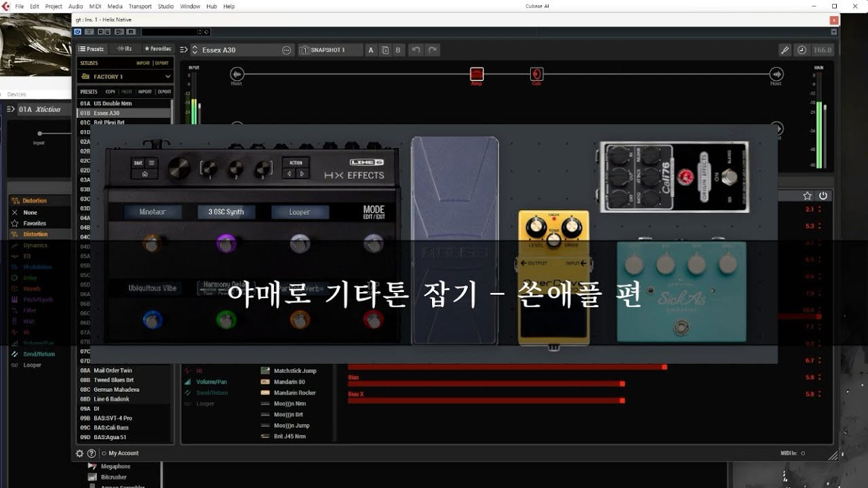Click the 166.0 tempo value field
Image resolution: width=868 pixels, height=488 pixels.
click(822, 50)
